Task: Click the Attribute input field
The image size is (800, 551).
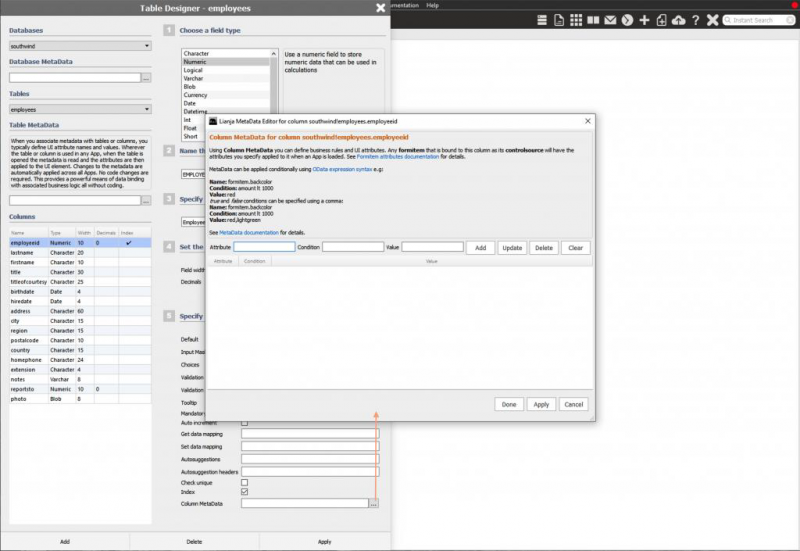Action: (x=264, y=247)
